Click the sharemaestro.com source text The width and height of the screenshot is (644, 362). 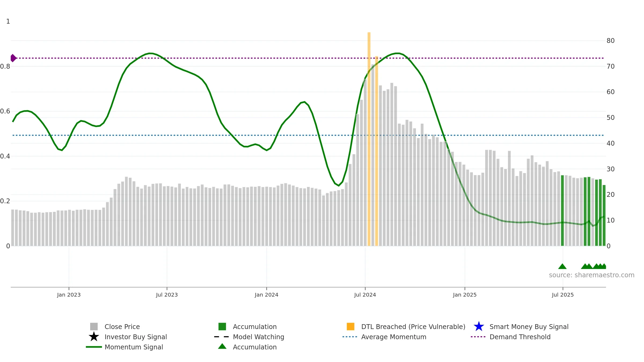point(592,275)
